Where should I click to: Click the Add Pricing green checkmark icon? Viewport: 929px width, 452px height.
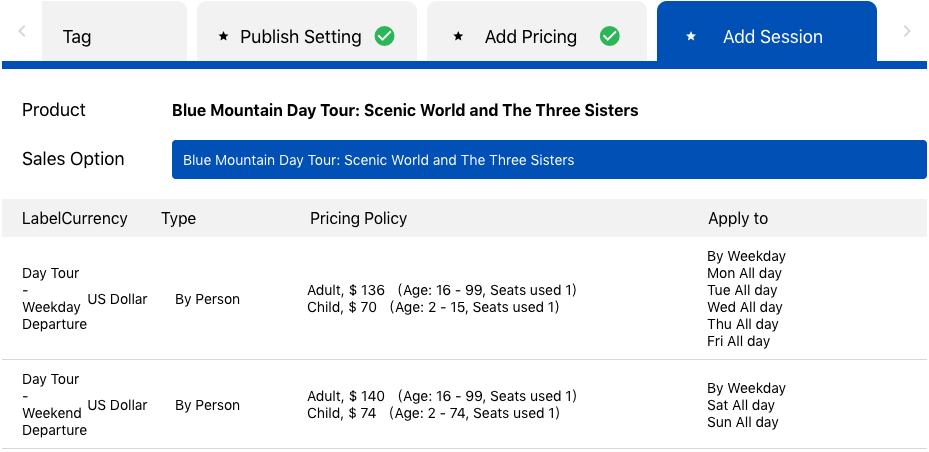tap(609, 36)
